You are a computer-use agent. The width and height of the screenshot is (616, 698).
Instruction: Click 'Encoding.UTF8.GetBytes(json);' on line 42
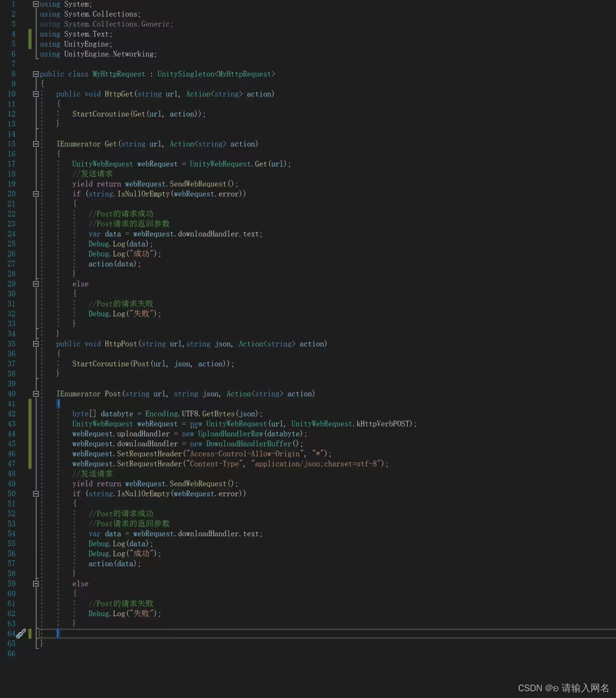tap(204, 414)
